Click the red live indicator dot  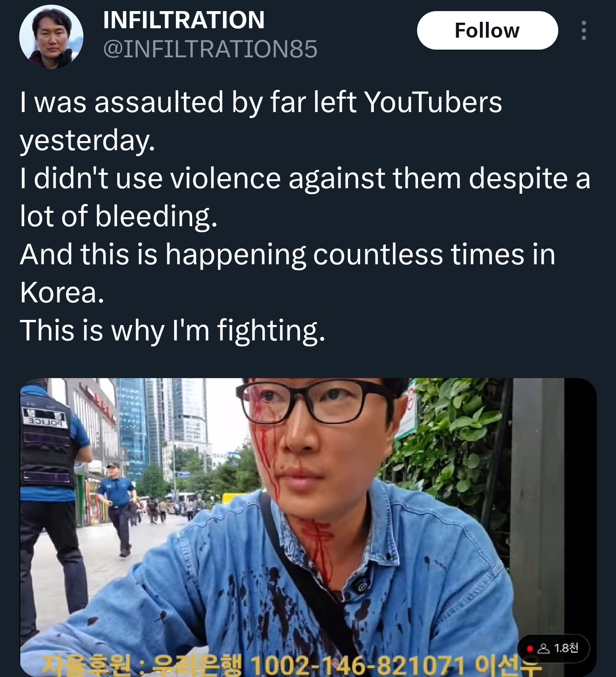point(530,649)
